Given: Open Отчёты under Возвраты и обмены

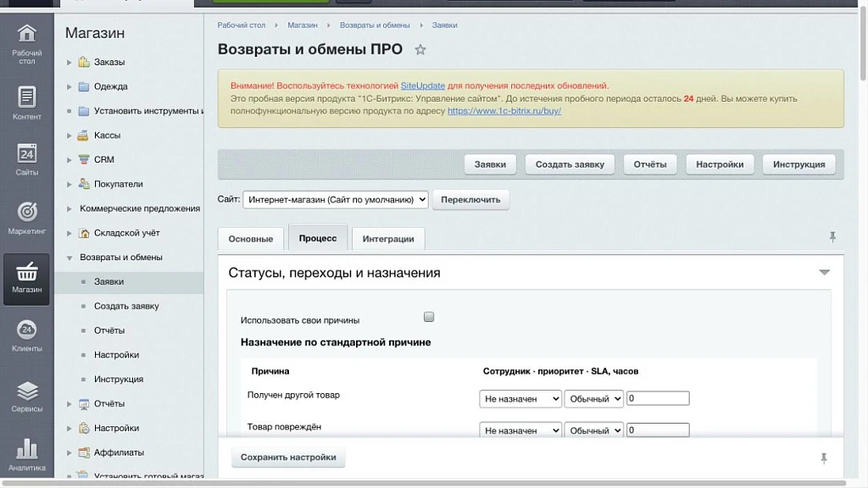Looking at the screenshot, I should [109, 330].
